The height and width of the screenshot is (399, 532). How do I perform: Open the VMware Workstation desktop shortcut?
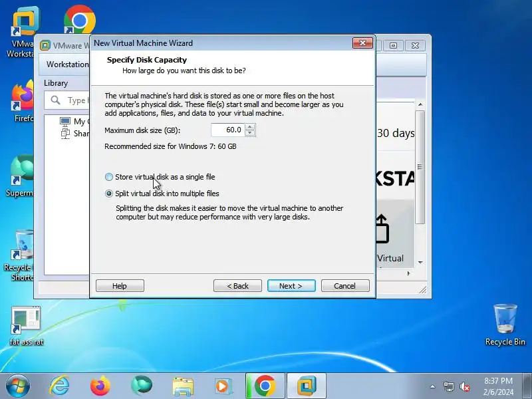(x=21, y=32)
